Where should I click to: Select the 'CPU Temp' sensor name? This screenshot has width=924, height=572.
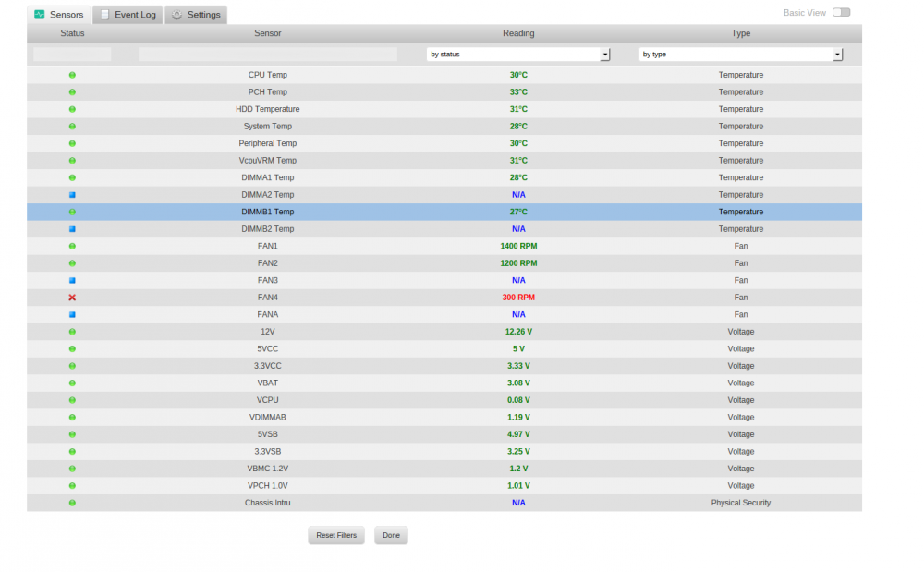(268, 75)
